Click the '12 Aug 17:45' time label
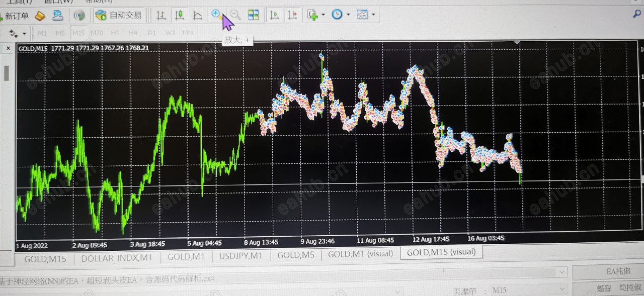Viewport: 644px width, 296px height. coord(431,239)
